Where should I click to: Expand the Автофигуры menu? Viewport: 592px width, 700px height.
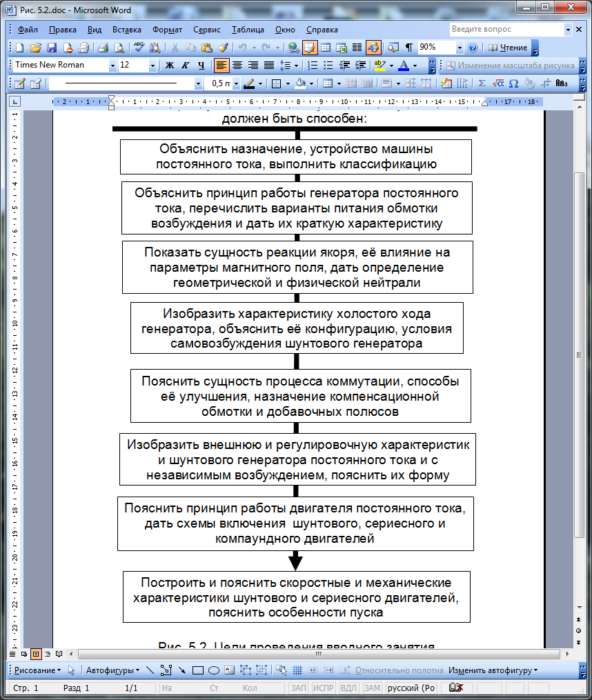tap(112, 670)
